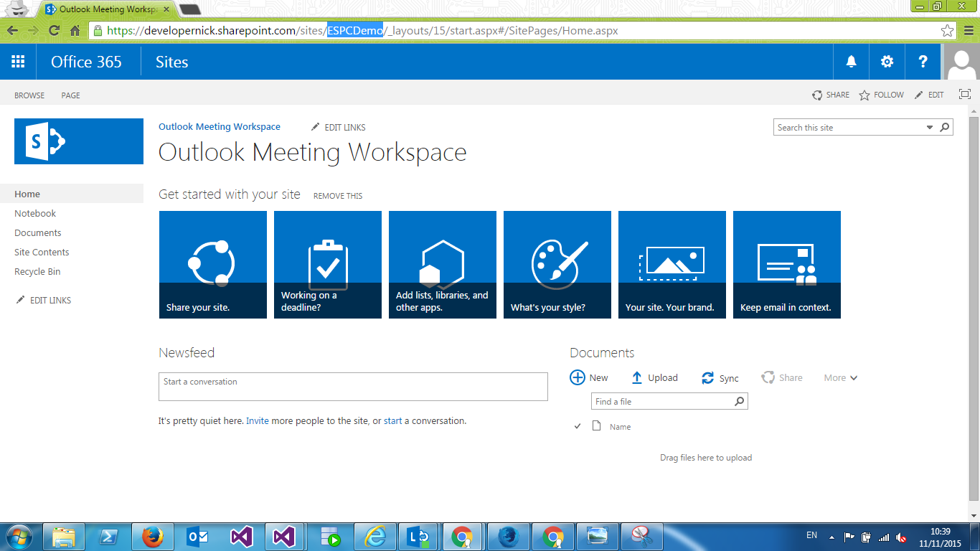The image size is (980, 551).
Task: Click the SharePoint site logo
Action: coord(79,141)
